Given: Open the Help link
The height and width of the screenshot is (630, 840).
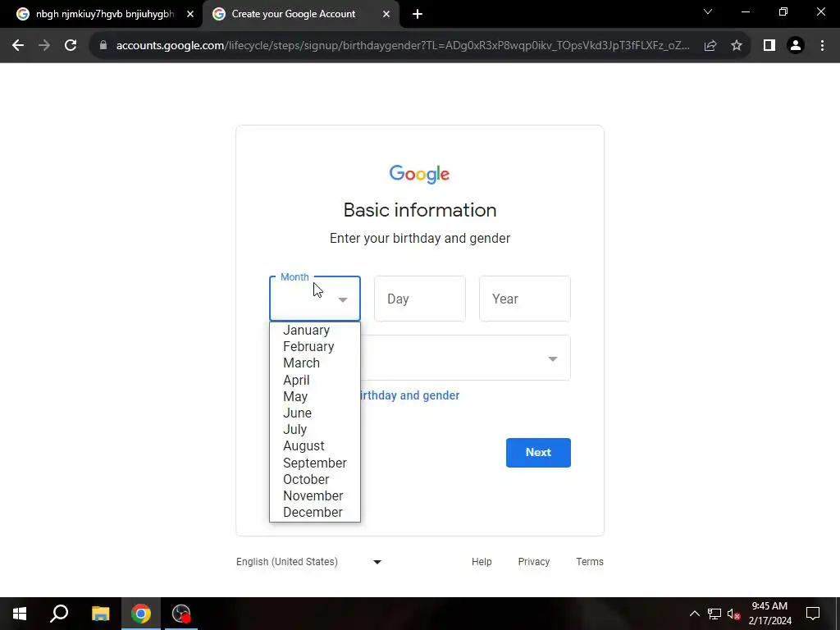Looking at the screenshot, I should pyautogui.click(x=482, y=562).
